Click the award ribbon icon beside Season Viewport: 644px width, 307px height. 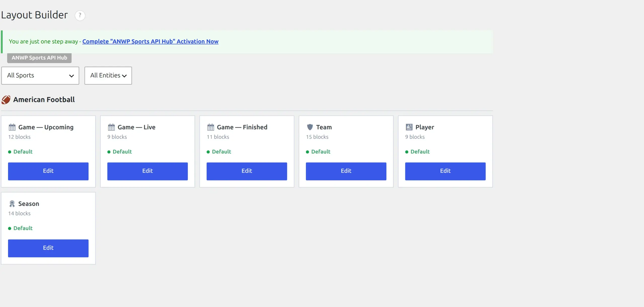(x=12, y=204)
